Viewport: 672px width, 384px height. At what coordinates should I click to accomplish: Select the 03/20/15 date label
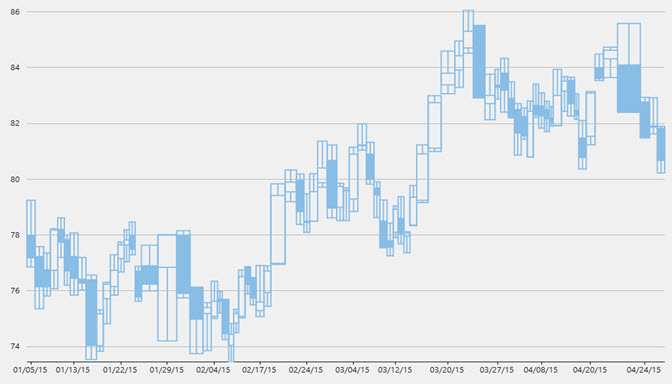click(447, 370)
